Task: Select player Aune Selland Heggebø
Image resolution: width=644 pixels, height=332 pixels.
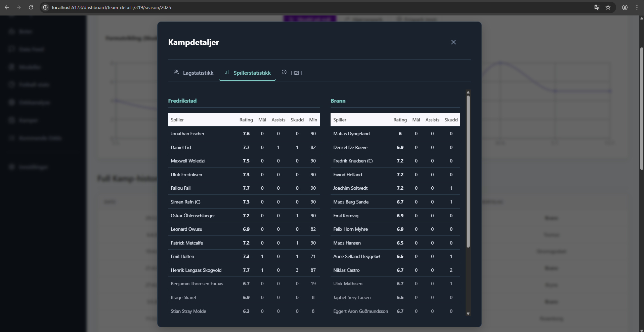Action: point(356,256)
